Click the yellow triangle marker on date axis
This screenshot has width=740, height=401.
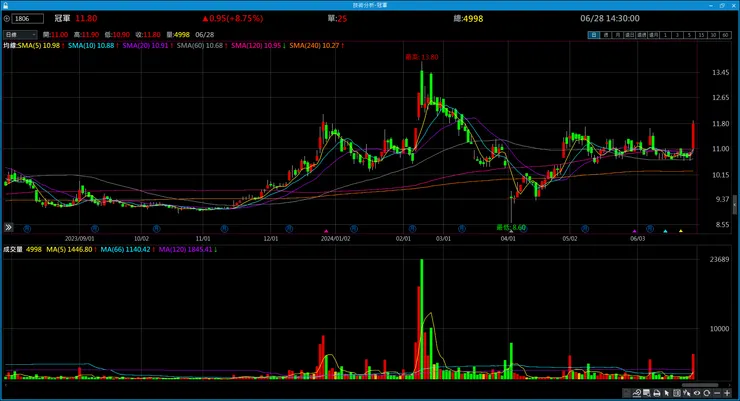(681, 231)
